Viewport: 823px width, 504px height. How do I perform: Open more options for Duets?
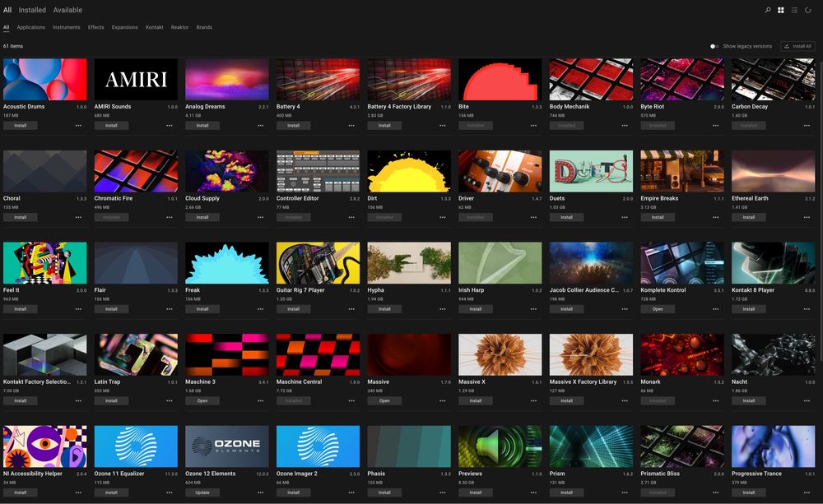point(625,218)
